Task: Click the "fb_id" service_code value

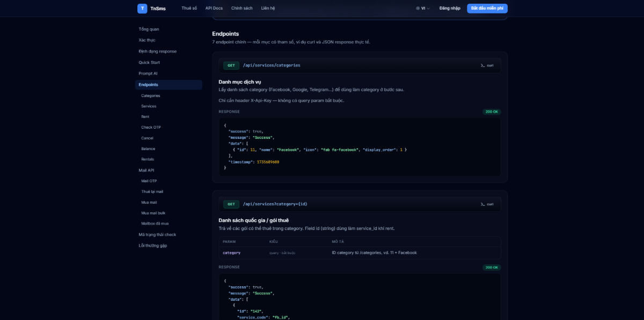Action: coord(281,318)
